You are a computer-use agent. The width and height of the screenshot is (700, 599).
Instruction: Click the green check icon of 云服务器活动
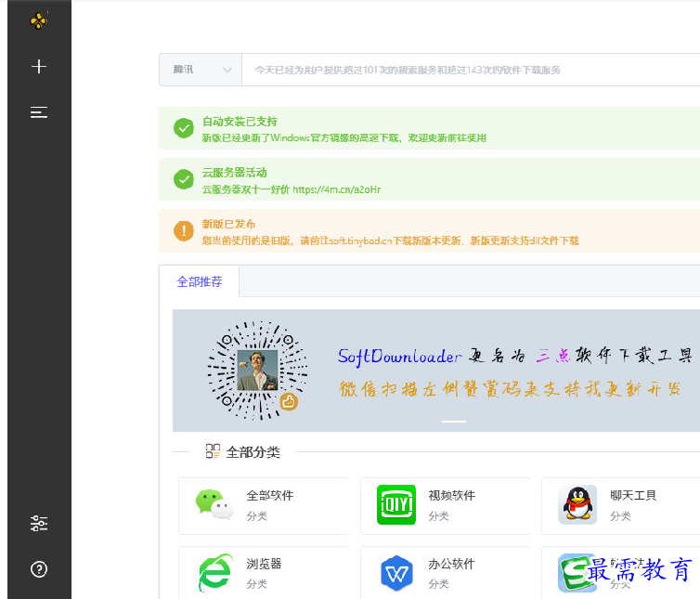click(184, 179)
